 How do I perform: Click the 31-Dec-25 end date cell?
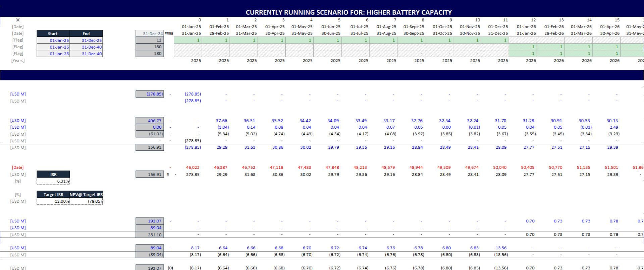pos(87,40)
